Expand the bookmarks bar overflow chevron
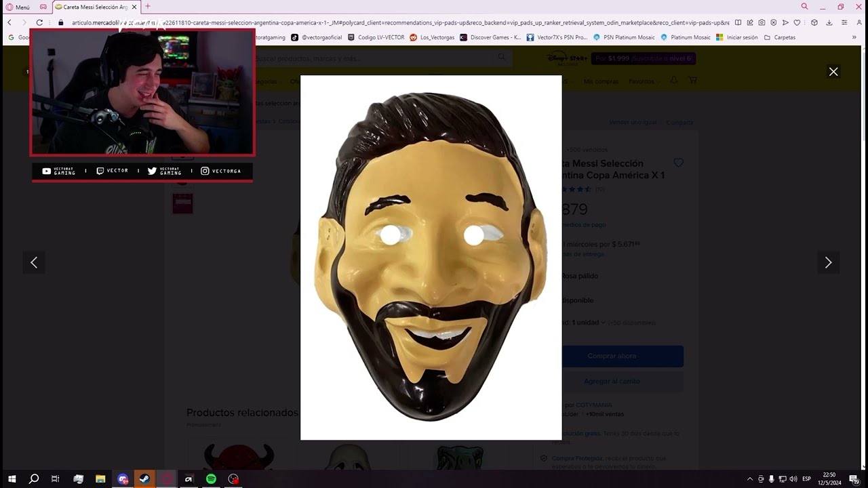 click(x=854, y=37)
